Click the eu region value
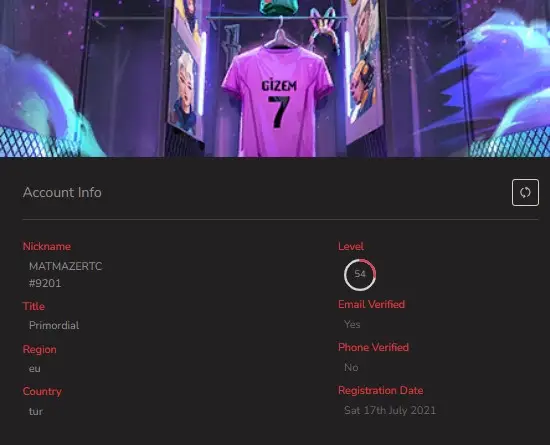This screenshot has width=550, height=445. point(35,369)
